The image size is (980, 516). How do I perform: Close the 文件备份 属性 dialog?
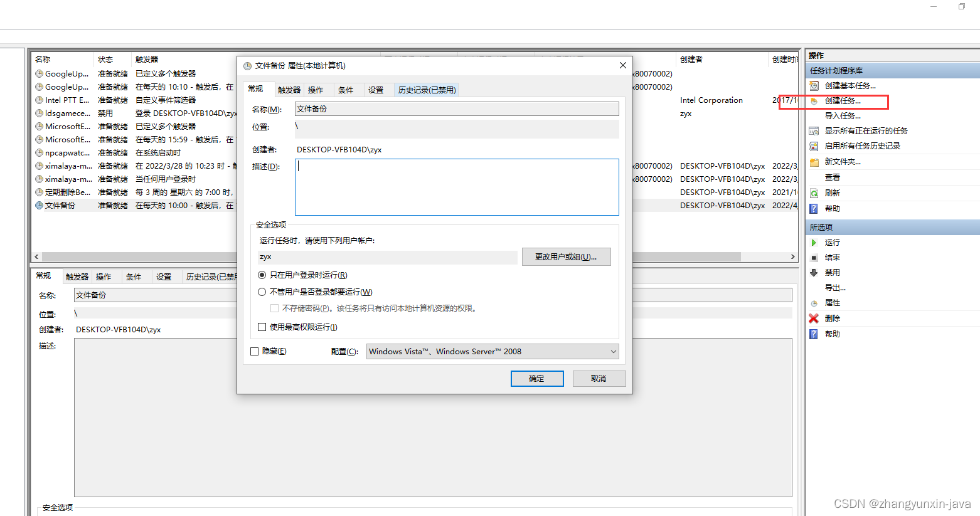[x=622, y=65]
